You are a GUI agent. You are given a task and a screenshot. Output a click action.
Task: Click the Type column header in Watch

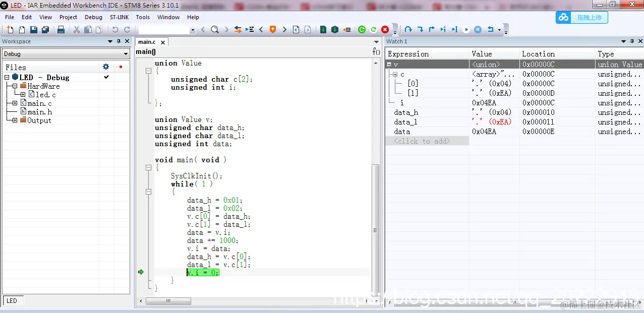(620, 54)
